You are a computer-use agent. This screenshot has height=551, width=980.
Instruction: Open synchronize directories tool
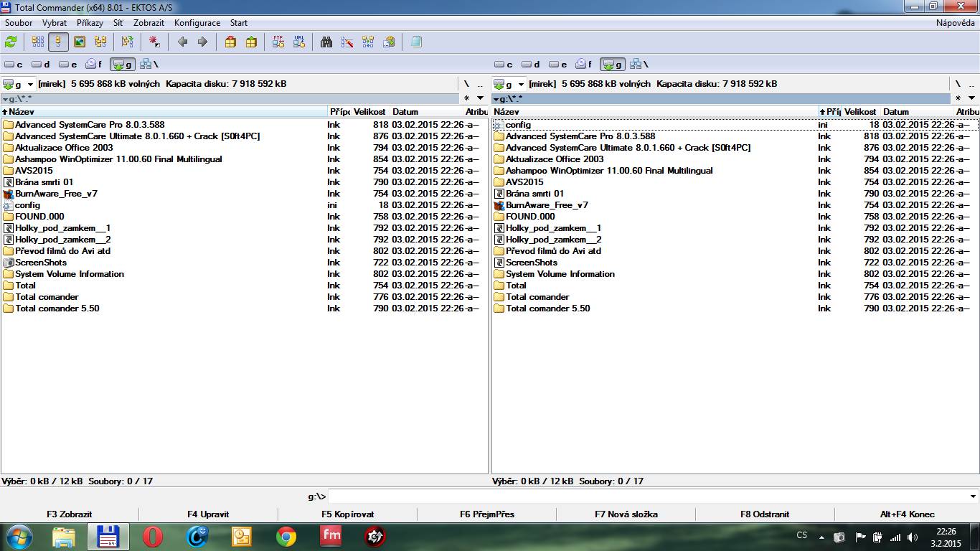[368, 42]
